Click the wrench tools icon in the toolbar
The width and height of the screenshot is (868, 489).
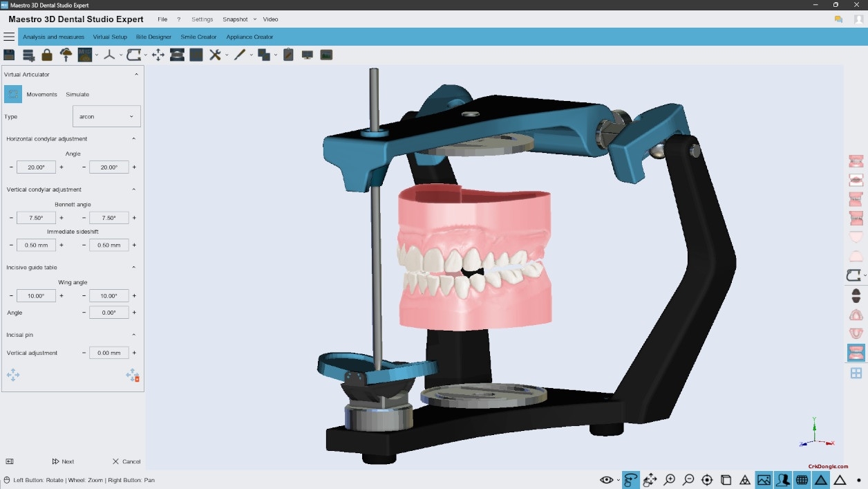point(216,55)
